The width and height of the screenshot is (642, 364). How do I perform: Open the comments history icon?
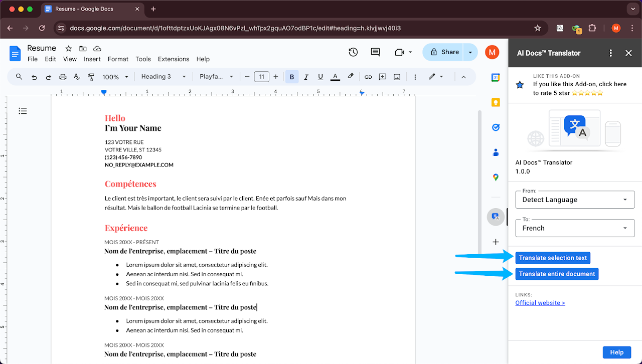(375, 52)
